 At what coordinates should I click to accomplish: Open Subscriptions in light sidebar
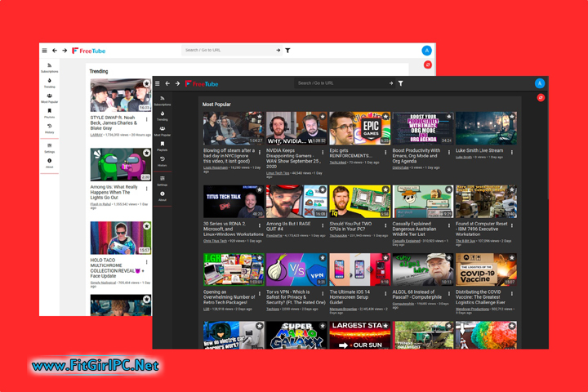pos(50,68)
